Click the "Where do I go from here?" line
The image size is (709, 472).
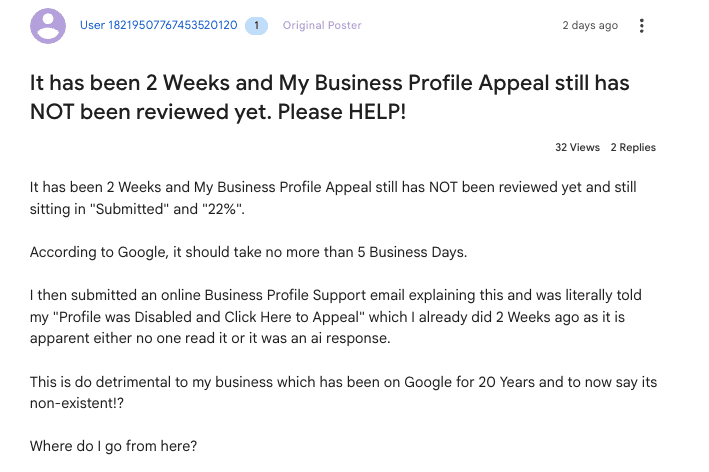[x=113, y=446]
